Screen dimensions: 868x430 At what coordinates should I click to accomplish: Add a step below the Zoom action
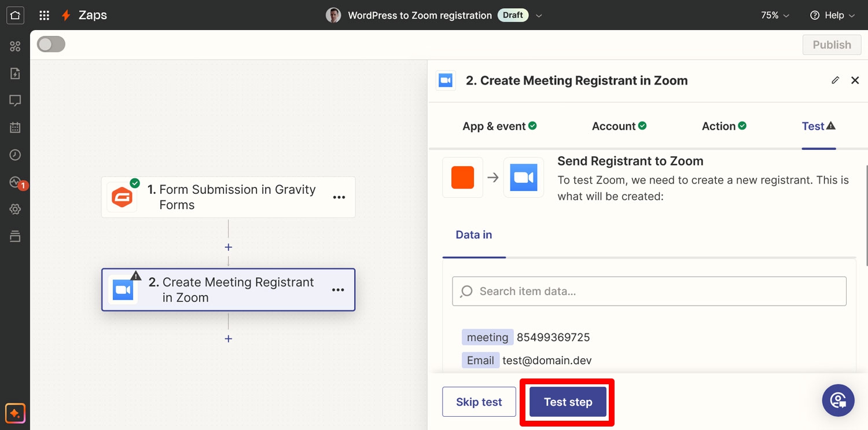[229, 339]
